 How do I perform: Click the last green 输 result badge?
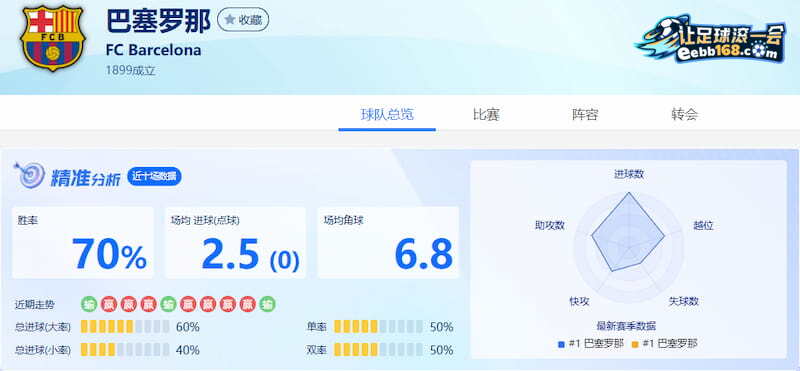click(267, 305)
